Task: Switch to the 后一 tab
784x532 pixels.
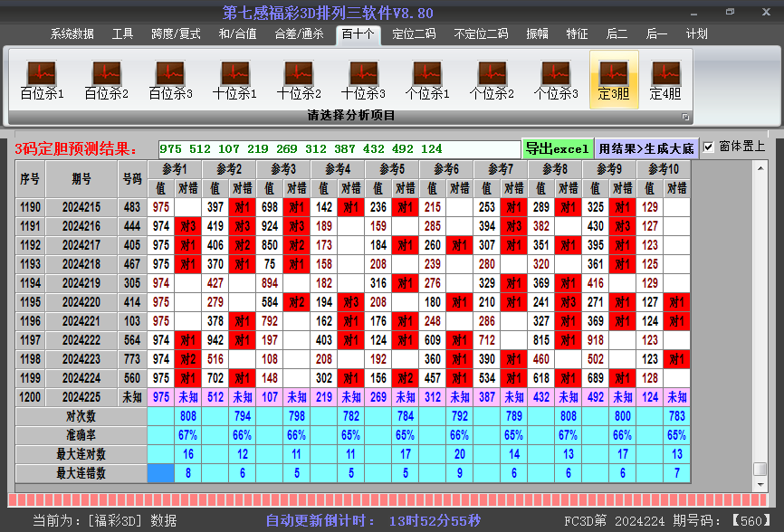Action: point(656,34)
